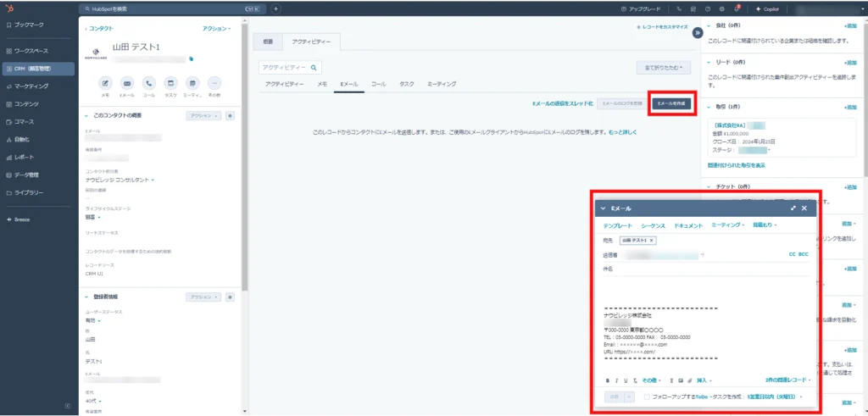868x416 pixels.
Task: Open help question-mark icon in top bar
Action: (x=708, y=8)
